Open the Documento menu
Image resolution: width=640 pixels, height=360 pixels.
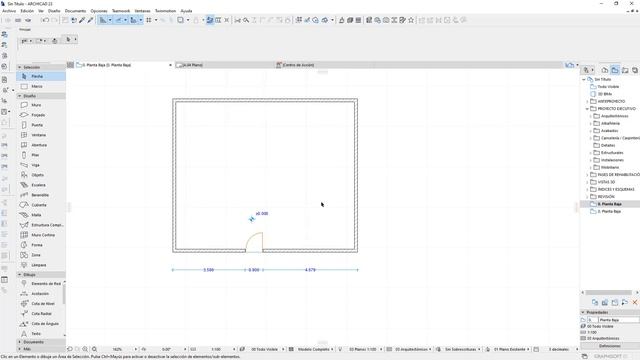[x=76, y=11]
